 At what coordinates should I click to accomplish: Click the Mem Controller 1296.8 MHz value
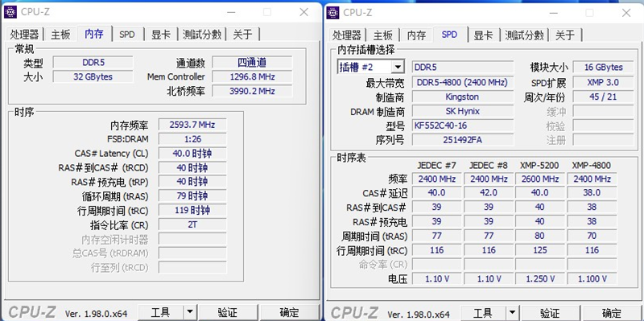[x=252, y=76]
